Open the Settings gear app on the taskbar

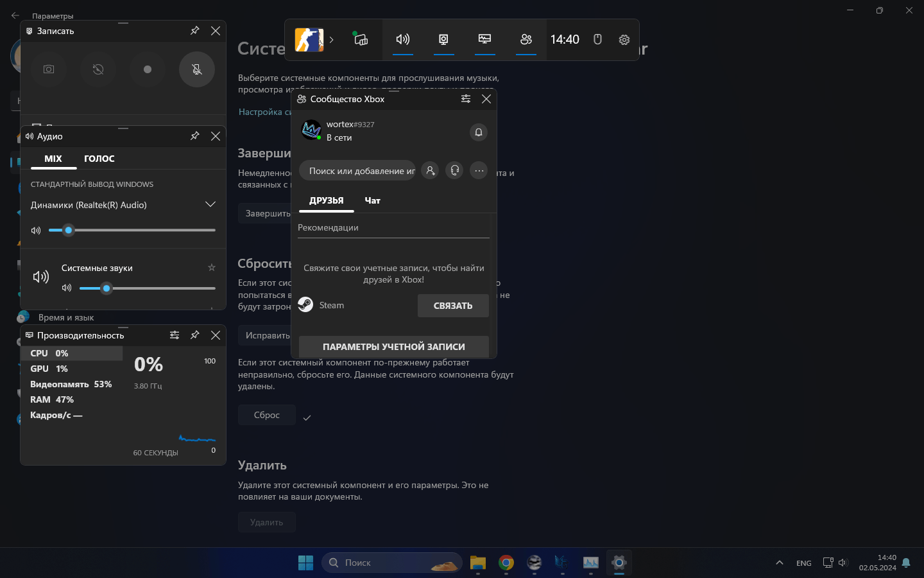click(x=619, y=563)
